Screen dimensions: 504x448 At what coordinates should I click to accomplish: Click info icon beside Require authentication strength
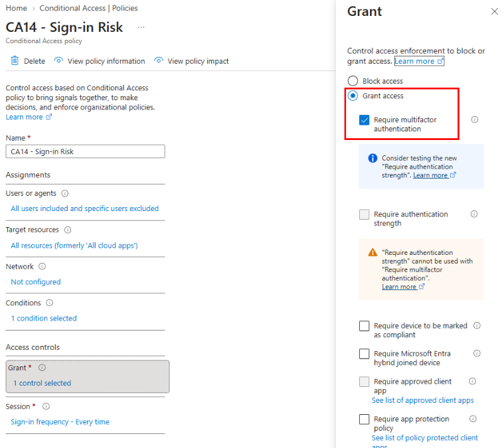point(474,214)
